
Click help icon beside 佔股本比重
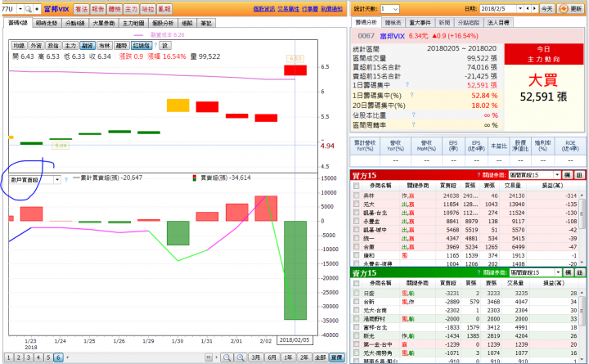tap(414, 115)
